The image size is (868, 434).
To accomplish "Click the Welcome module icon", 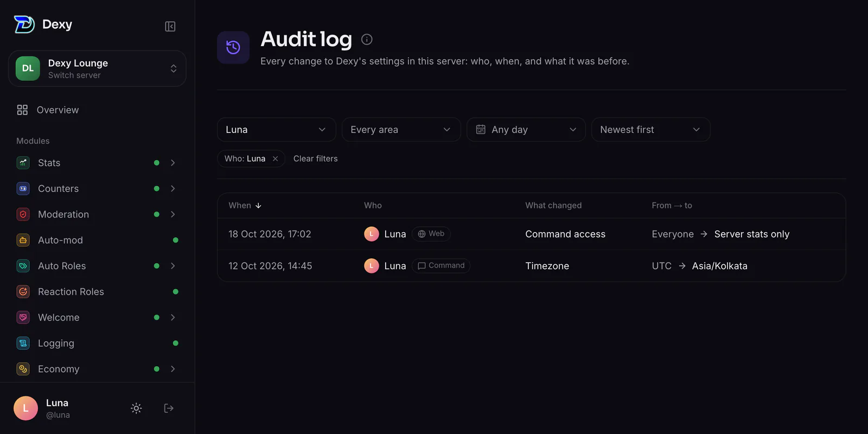I will pos(23,317).
